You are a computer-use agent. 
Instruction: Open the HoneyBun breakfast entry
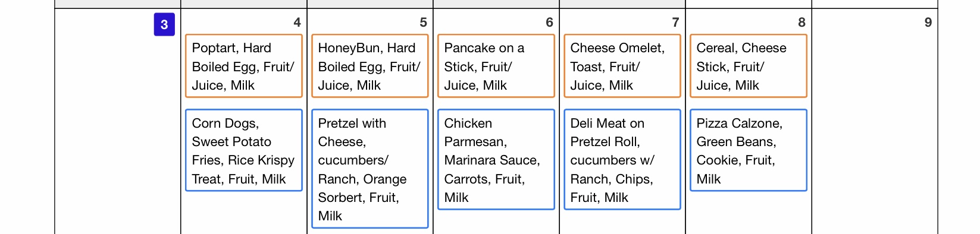[370, 66]
